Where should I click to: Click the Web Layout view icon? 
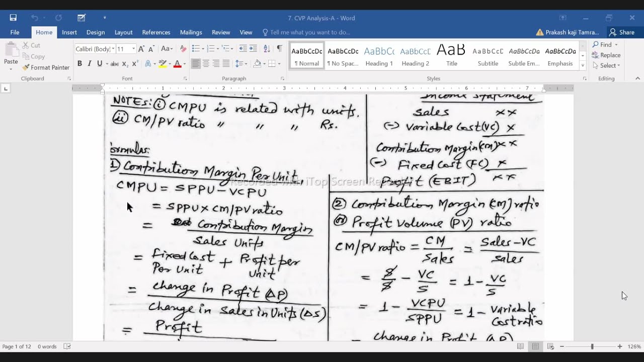(550, 346)
